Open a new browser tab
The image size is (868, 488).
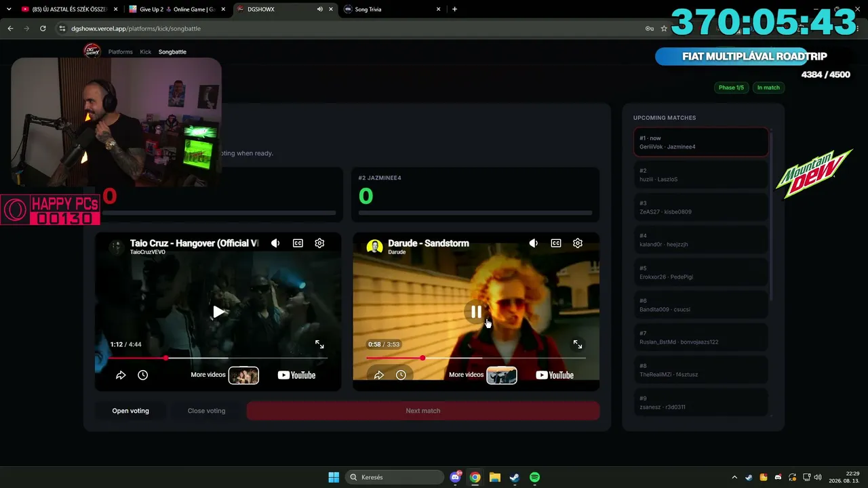(x=454, y=9)
